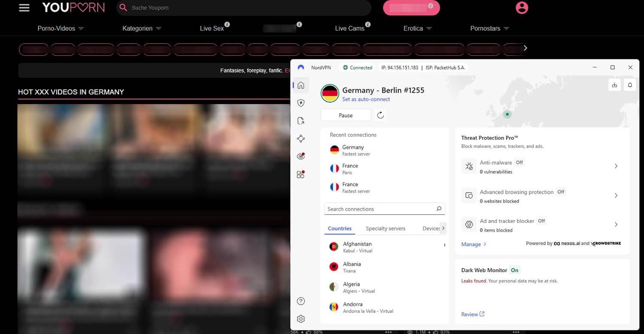Click the blurred pink button in website header
Image resolution: width=644 pixels, height=334 pixels.
(x=411, y=8)
